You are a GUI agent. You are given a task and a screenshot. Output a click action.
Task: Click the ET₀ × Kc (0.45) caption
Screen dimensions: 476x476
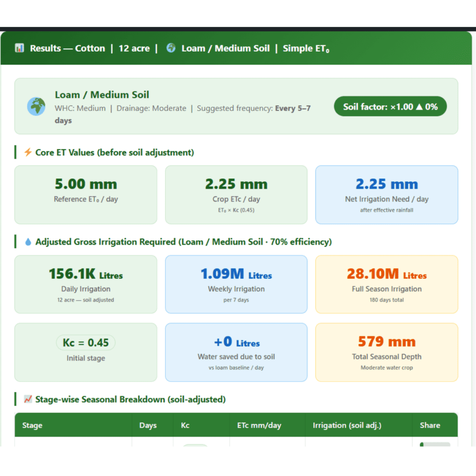point(236,210)
